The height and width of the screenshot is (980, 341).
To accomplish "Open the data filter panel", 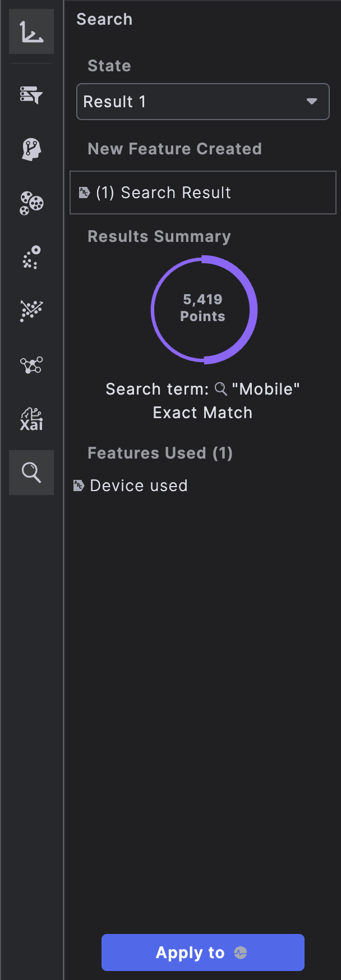I will 31,95.
